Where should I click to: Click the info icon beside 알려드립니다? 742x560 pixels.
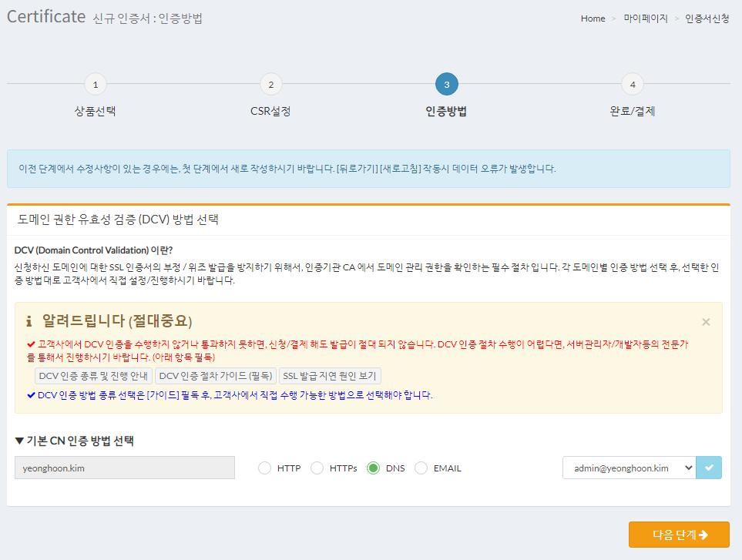[x=29, y=321]
